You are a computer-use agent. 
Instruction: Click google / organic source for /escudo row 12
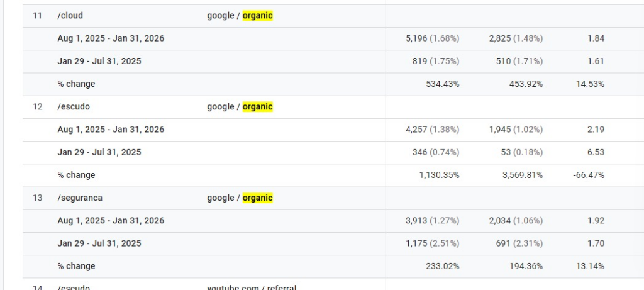pos(240,107)
